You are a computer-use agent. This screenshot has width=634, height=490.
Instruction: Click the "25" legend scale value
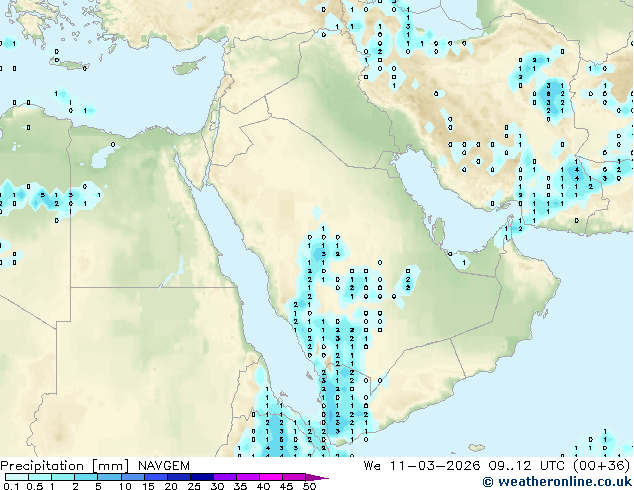[194, 486]
